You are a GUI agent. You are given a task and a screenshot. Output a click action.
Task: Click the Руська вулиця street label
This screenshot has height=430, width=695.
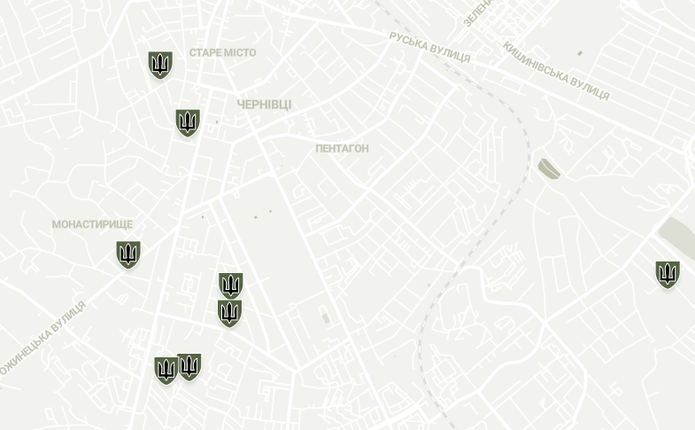click(x=429, y=47)
